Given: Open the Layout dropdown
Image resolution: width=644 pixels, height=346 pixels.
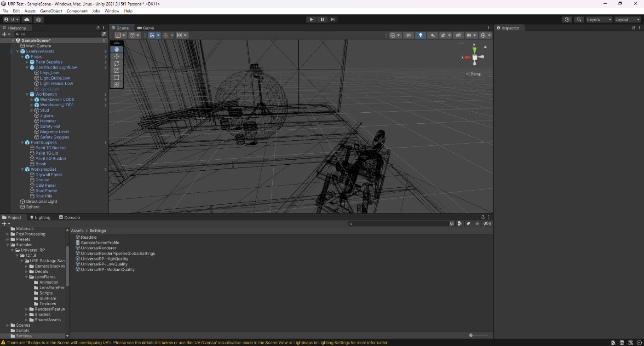Looking at the screenshot, I should point(627,20).
